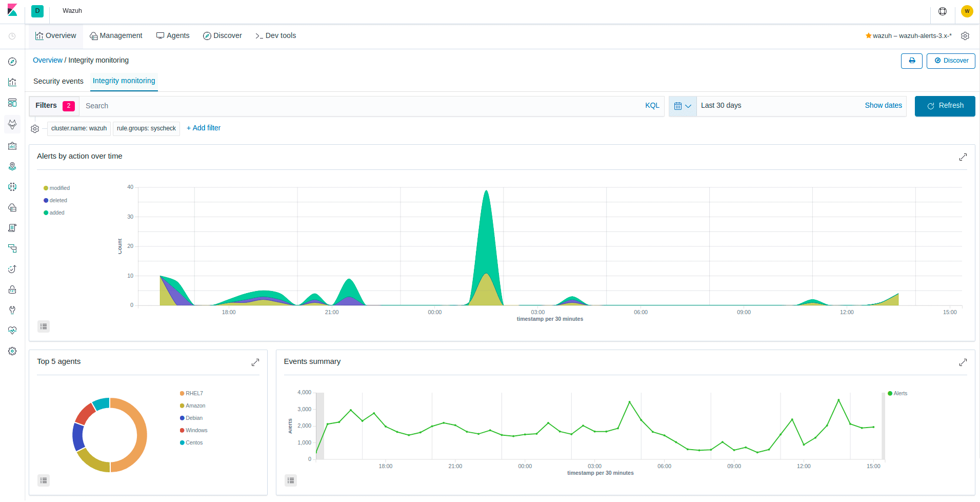Expand the Alerts by action over time panel
The image size is (980, 502).
[x=963, y=157]
